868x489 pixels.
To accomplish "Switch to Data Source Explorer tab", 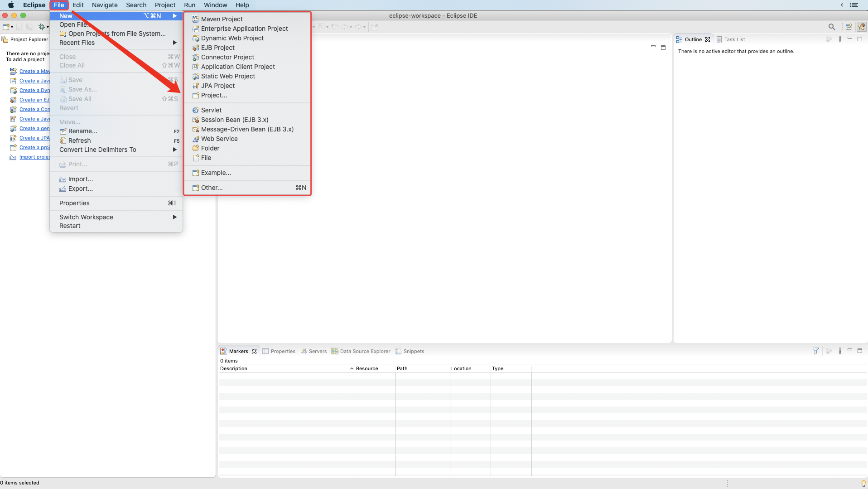I will click(361, 351).
